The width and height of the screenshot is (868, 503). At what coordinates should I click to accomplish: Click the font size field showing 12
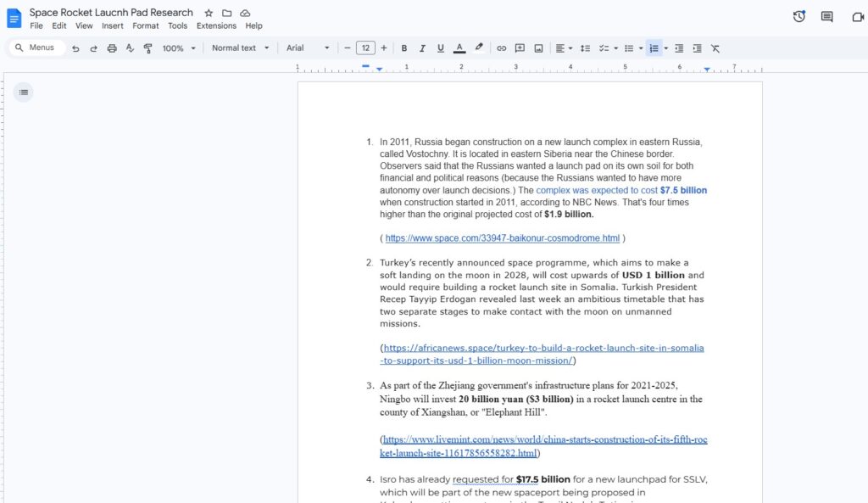pyautogui.click(x=365, y=48)
